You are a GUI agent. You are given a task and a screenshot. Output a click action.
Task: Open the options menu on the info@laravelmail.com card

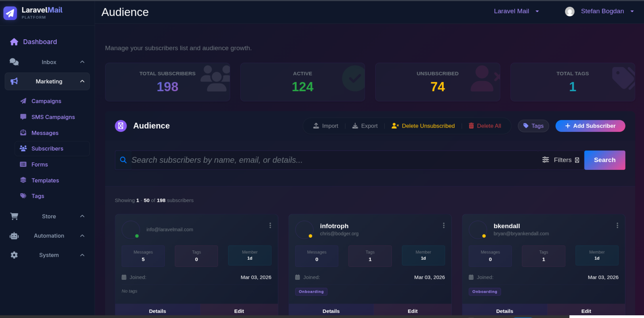point(270,226)
